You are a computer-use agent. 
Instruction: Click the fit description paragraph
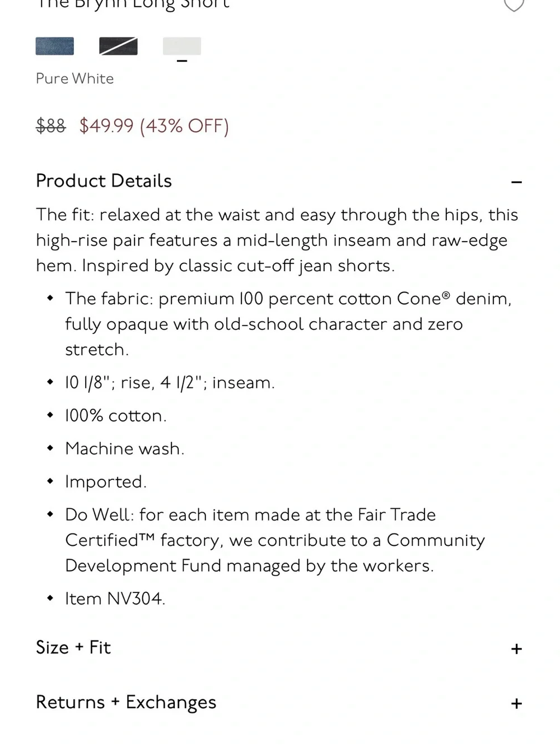277,240
